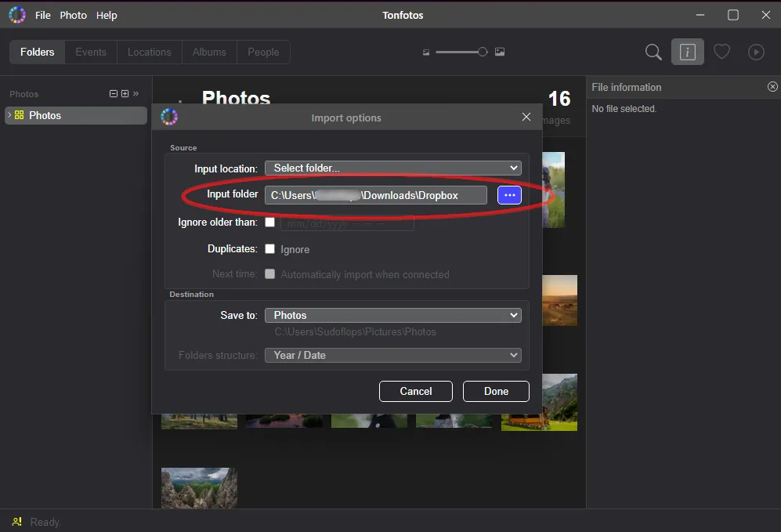Check the Ignore duplicates checkbox

pyautogui.click(x=269, y=248)
